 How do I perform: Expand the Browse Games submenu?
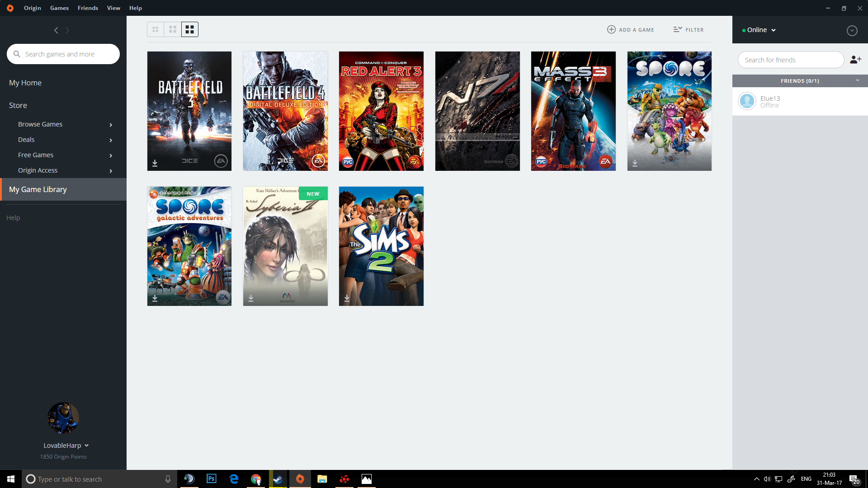pyautogui.click(x=63, y=124)
